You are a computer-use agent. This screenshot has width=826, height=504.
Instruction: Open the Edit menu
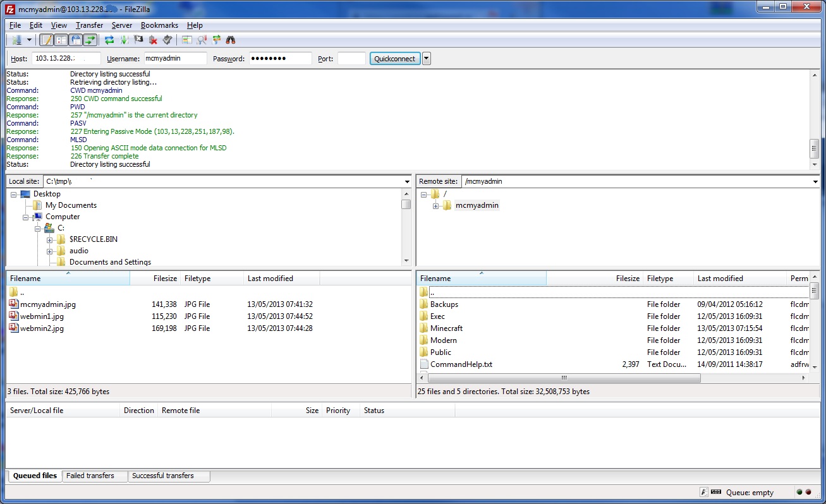(36, 25)
